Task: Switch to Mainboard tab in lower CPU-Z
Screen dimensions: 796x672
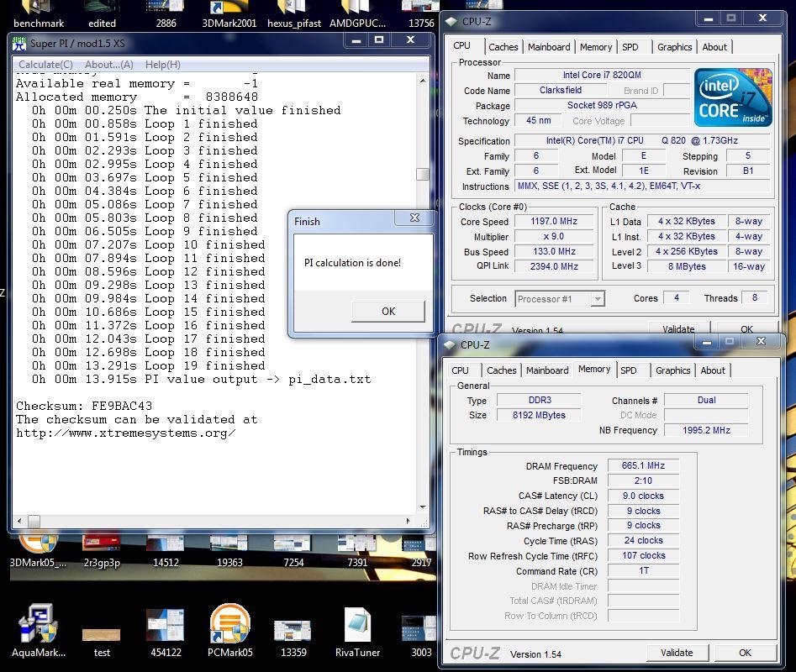Action: point(547,370)
